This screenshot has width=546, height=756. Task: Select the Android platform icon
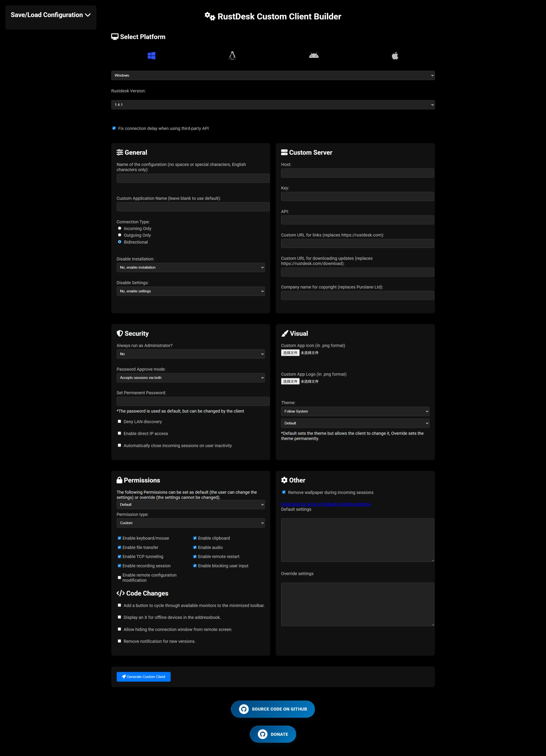click(314, 56)
